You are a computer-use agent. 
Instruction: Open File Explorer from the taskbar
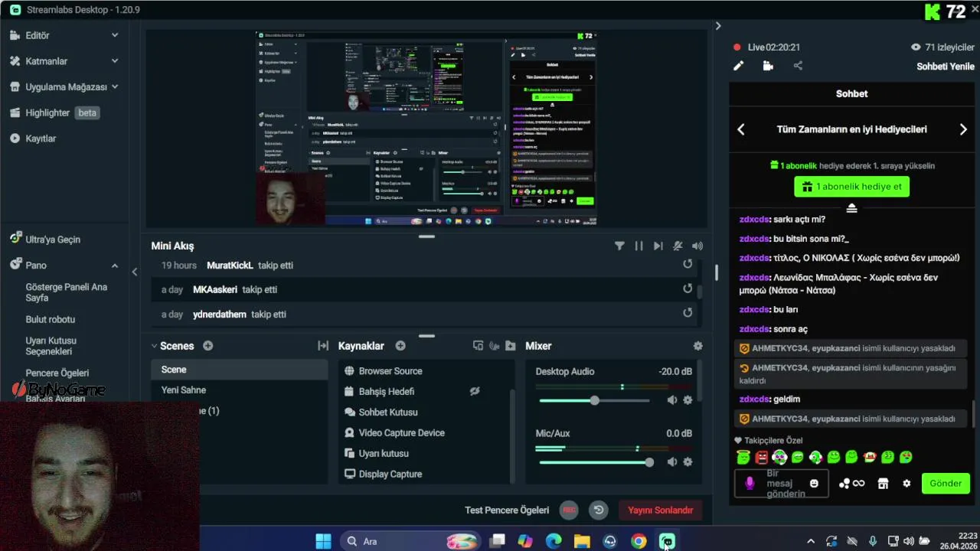[582, 541]
